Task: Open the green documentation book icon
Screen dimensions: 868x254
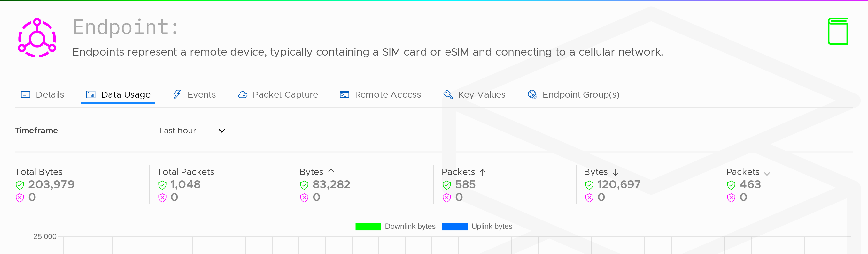Action: (838, 31)
